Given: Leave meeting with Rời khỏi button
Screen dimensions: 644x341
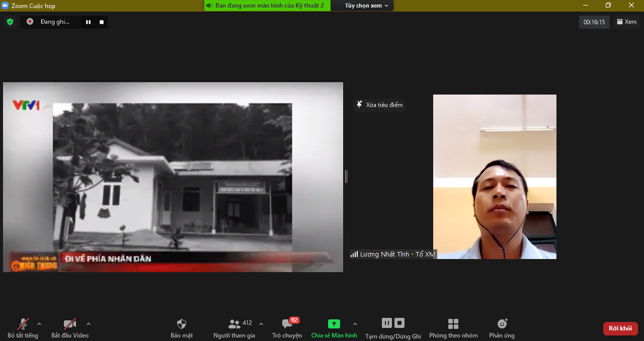Looking at the screenshot, I should [620, 328].
